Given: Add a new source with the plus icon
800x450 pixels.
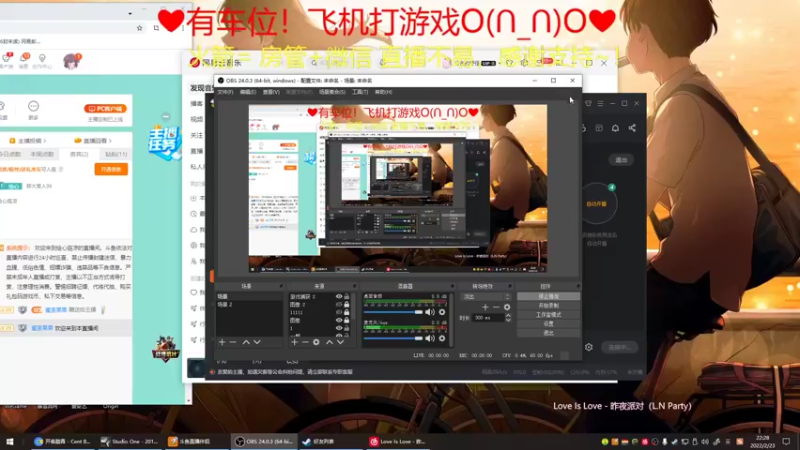Looking at the screenshot, I should pyautogui.click(x=294, y=342).
